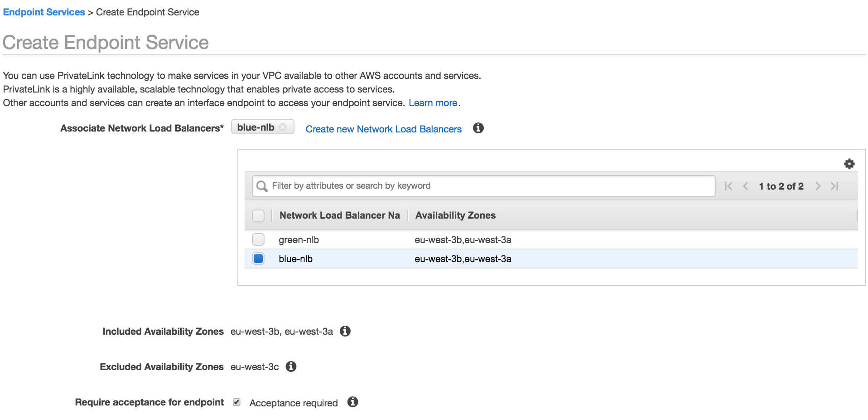Remove blue-nlb tag using its x icon
Screen dimensions: 868x420
pos(283,127)
